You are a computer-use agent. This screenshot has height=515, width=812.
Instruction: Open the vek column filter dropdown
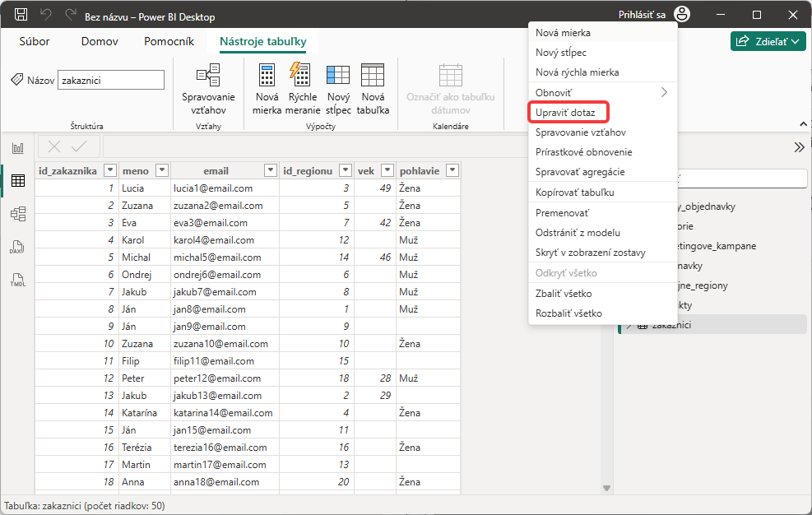[387, 170]
